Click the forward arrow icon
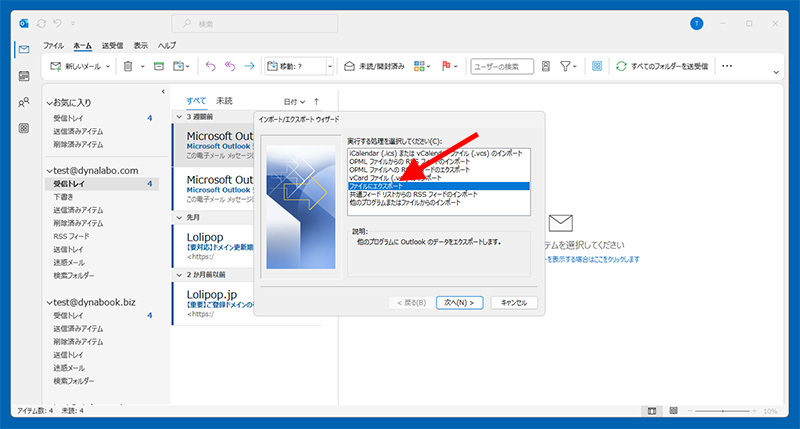The height and width of the screenshot is (429, 800). click(249, 66)
